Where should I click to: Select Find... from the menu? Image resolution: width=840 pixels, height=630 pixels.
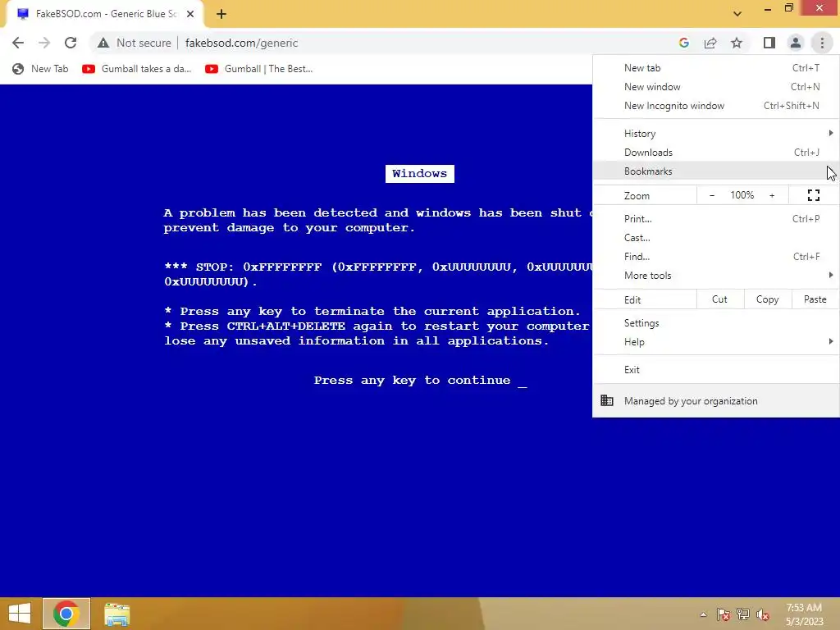tap(715, 257)
